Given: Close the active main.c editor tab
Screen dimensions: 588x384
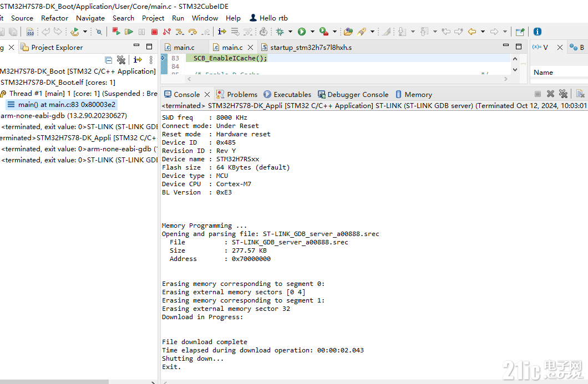Looking at the screenshot, I should point(251,47).
